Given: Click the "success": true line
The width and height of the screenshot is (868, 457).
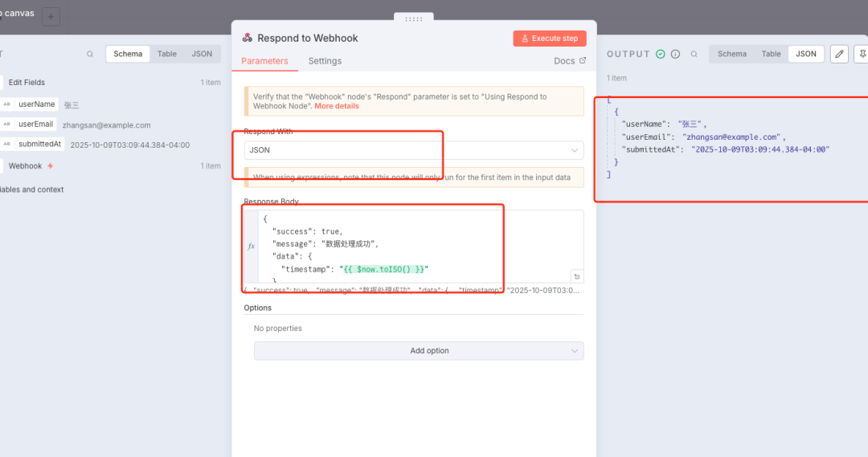Looking at the screenshot, I should [x=308, y=232].
